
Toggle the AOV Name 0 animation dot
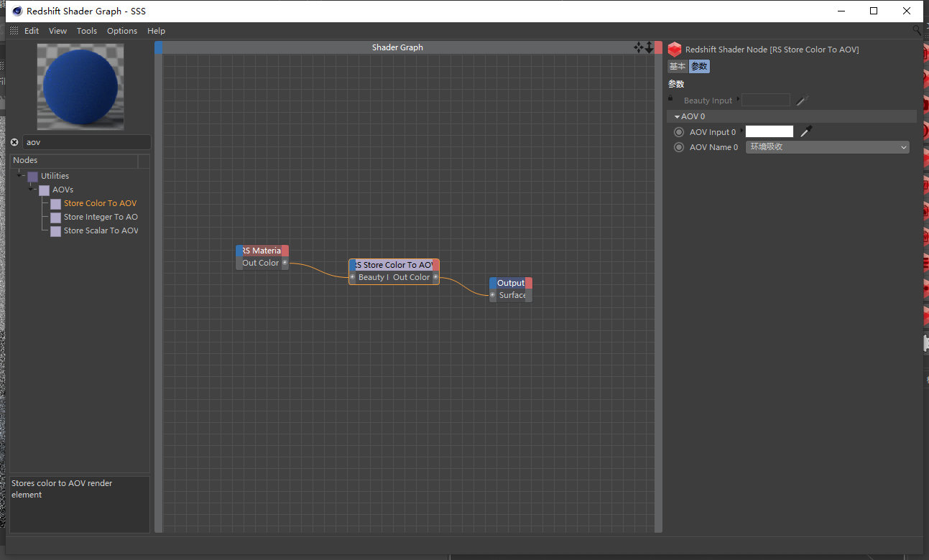point(679,147)
